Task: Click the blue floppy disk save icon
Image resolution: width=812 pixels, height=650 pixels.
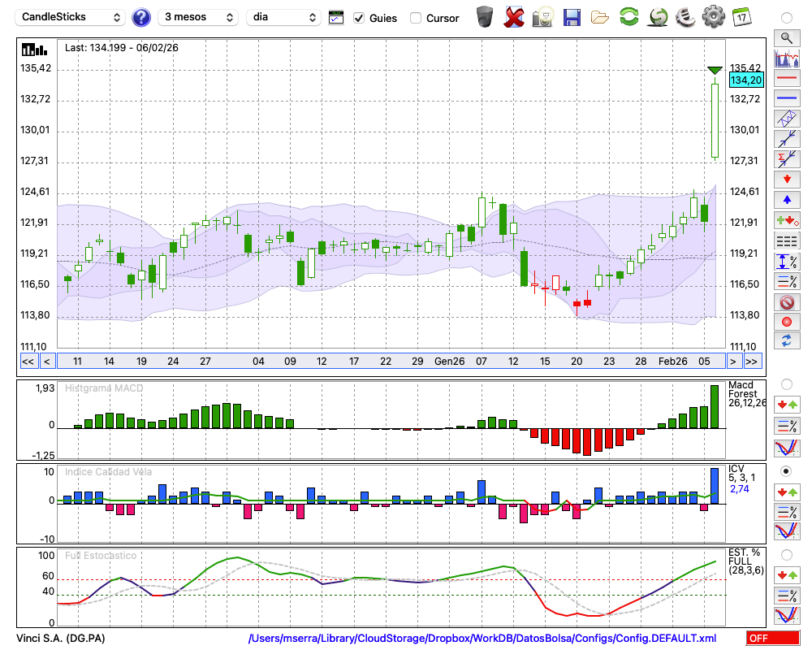Action: (572, 17)
